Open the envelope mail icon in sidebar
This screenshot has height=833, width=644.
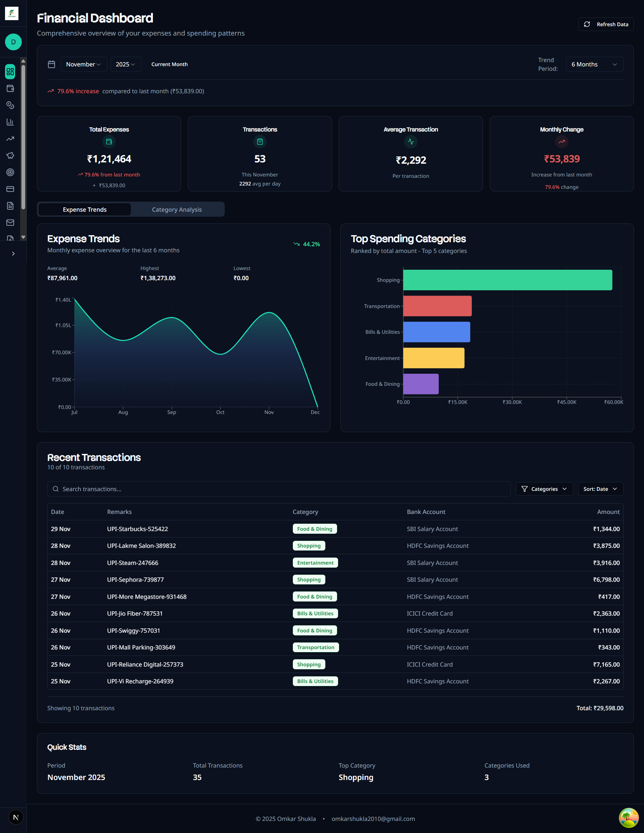[10, 222]
